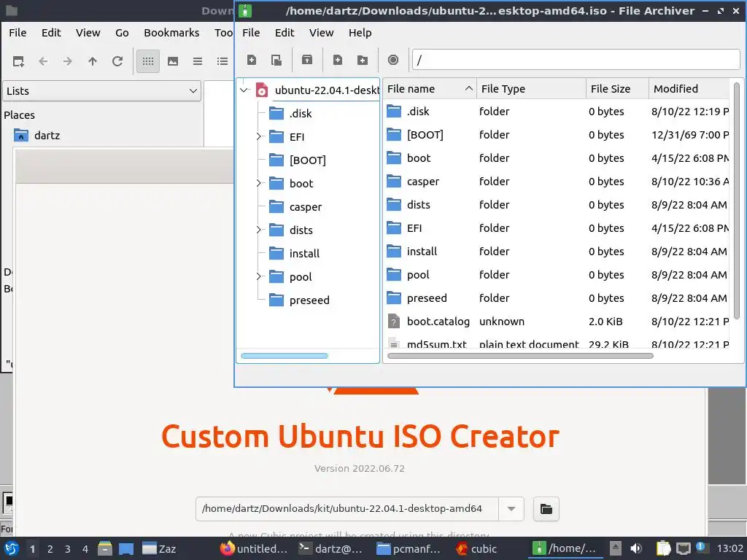Switch file manager to icon view
The width and height of the screenshot is (747, 560).
148,61
